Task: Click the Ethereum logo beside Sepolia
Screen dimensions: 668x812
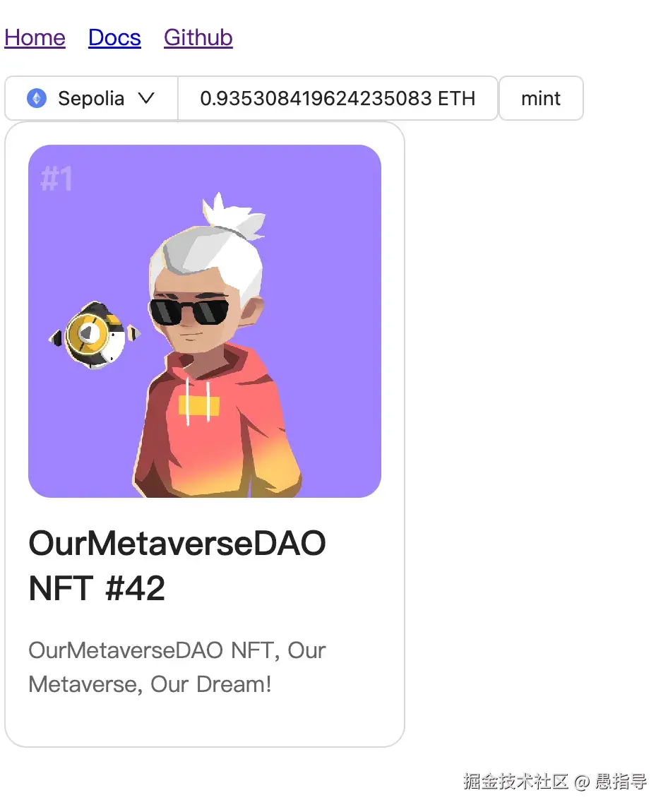Action: coord(37,98)
